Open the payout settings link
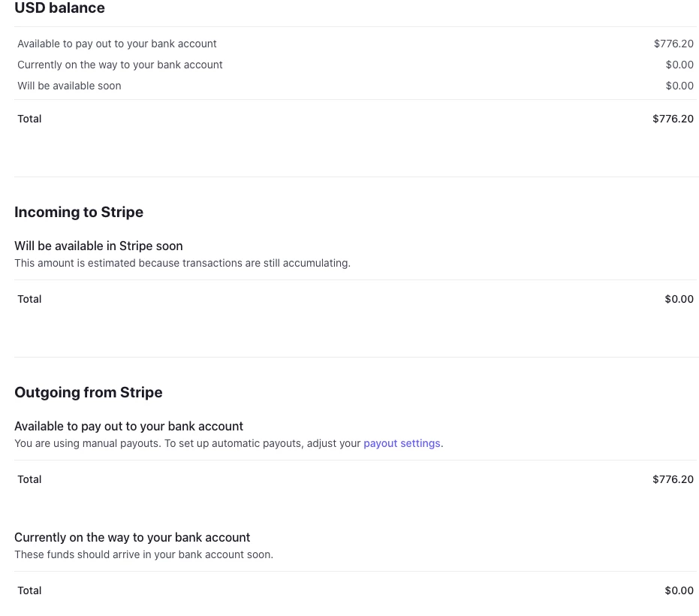This screenshot has height=616, width=699. tap(402, 443)
